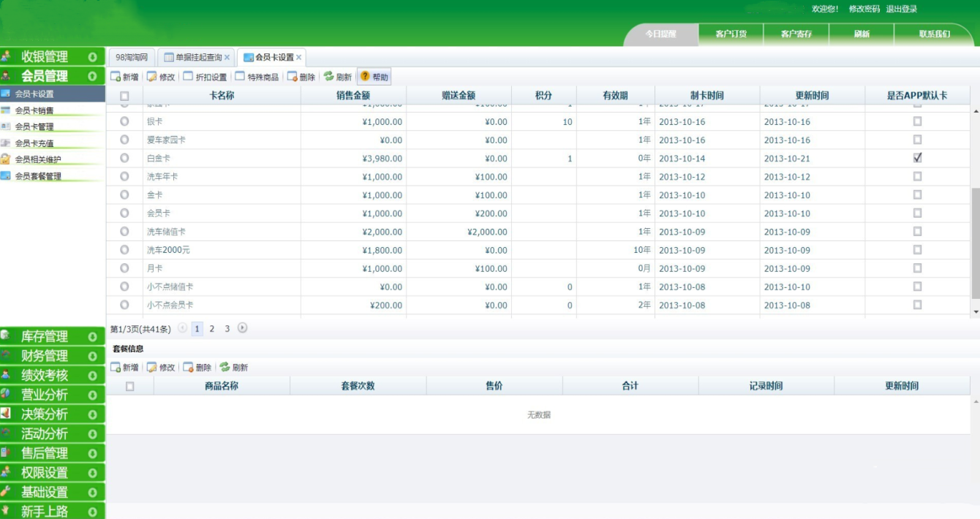Expand the 营业分析 sidebar section
The image size is (980, 519).
pos(53,395)
